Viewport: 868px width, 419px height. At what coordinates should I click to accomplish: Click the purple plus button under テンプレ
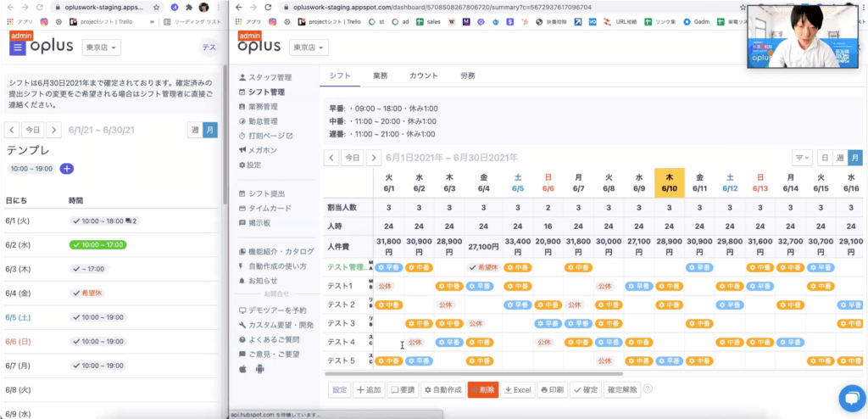(x=67, y=169)
